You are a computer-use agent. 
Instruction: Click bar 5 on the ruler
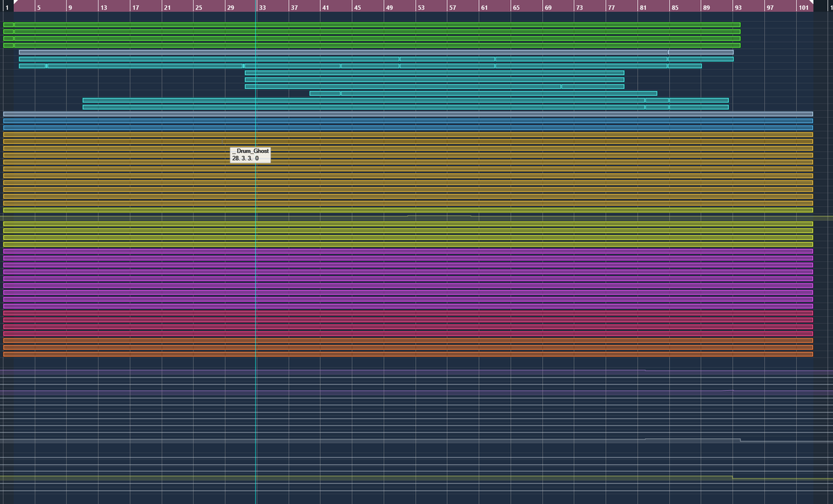[x=39, y=8]
